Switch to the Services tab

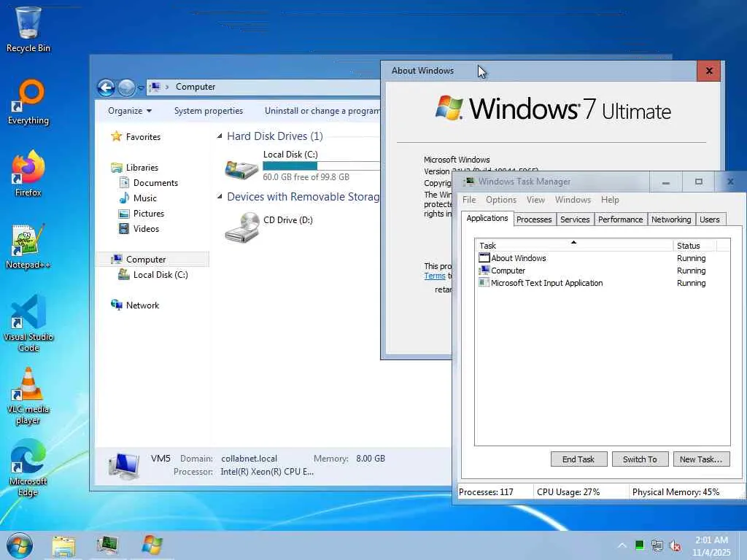tap(575, 219)
